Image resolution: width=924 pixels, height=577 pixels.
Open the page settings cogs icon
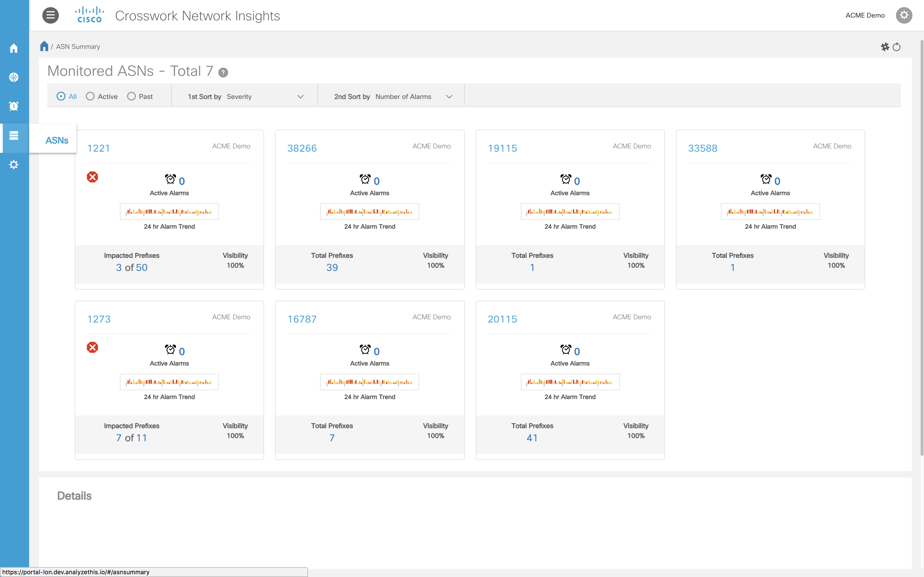(x=885, y=47)
